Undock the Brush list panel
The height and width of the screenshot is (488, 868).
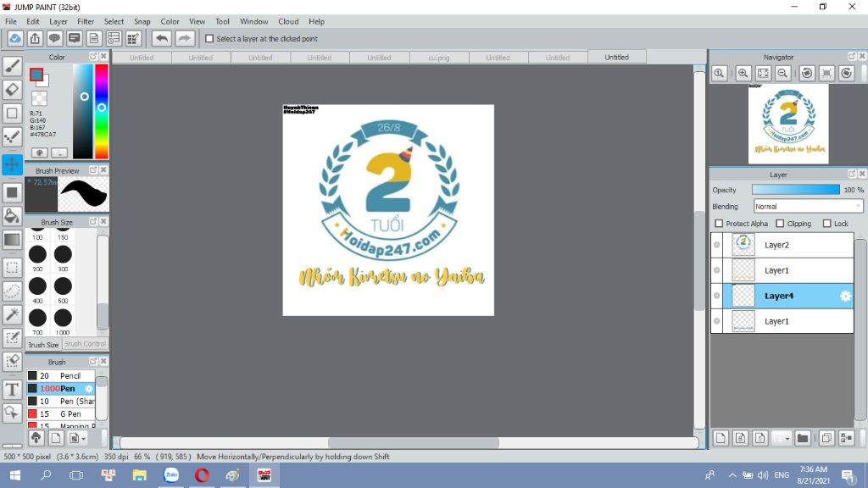coord(93,361)
